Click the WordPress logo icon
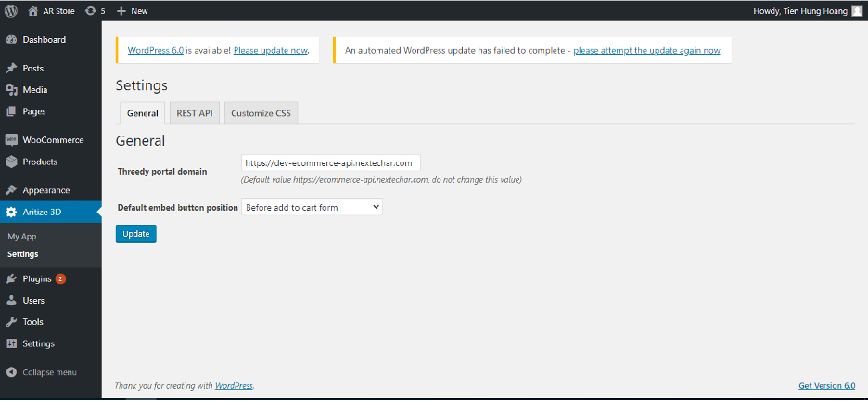The height and width of the screenshot is (401, 868). point(11,10)
